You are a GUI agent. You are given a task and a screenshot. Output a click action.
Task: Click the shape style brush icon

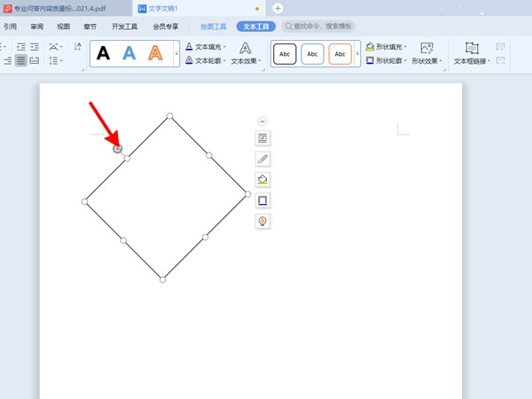click(262, 159)
